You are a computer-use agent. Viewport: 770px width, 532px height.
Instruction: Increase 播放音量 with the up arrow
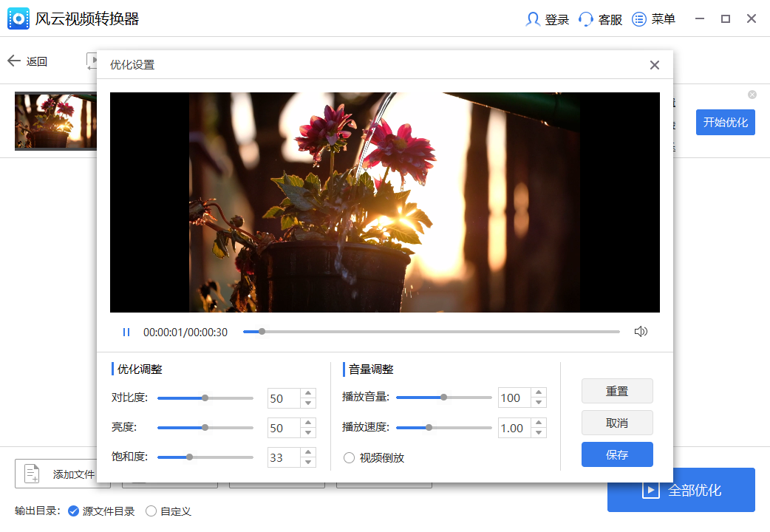point(539,393)
